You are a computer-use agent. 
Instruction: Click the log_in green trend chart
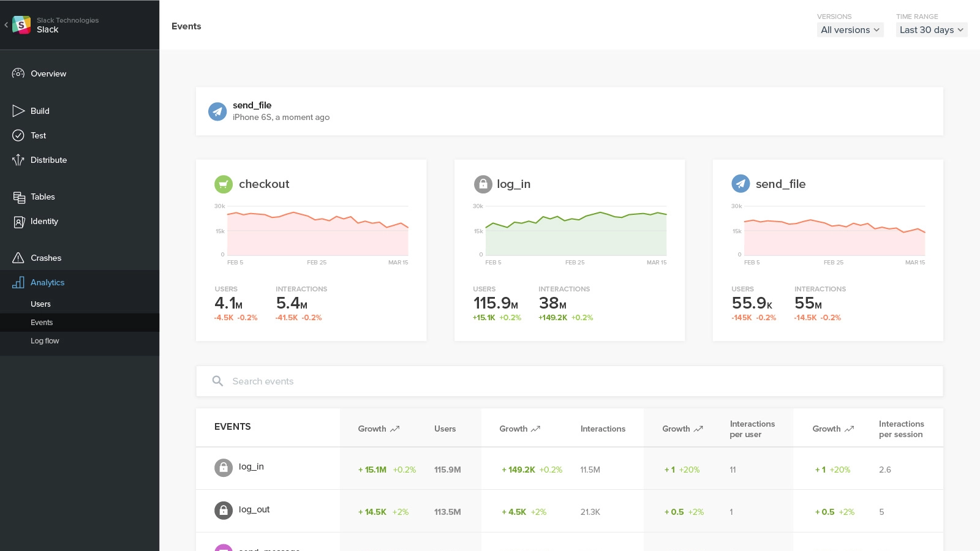[x=575, y=233]
